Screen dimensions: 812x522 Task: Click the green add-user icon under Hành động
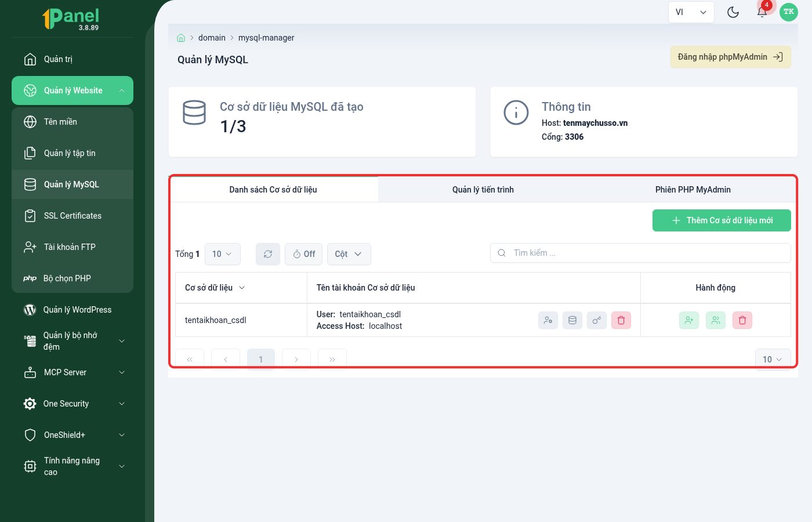pyautogui.click(x=689, y=320)
